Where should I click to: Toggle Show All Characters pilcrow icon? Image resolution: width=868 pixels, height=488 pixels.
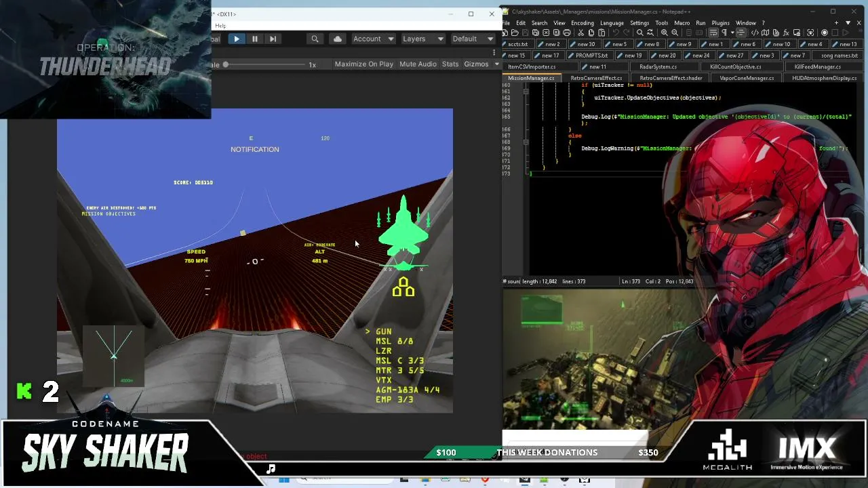[x=724, y=33]
